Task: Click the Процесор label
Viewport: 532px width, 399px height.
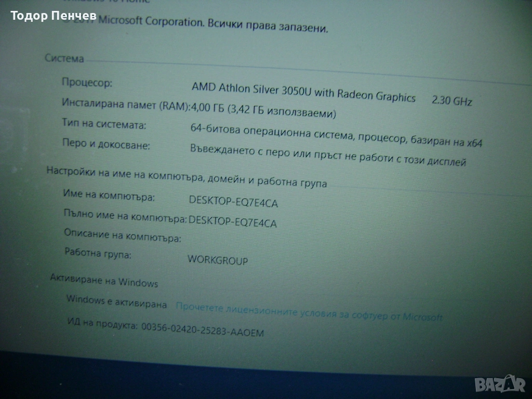Action: [87, 83]
